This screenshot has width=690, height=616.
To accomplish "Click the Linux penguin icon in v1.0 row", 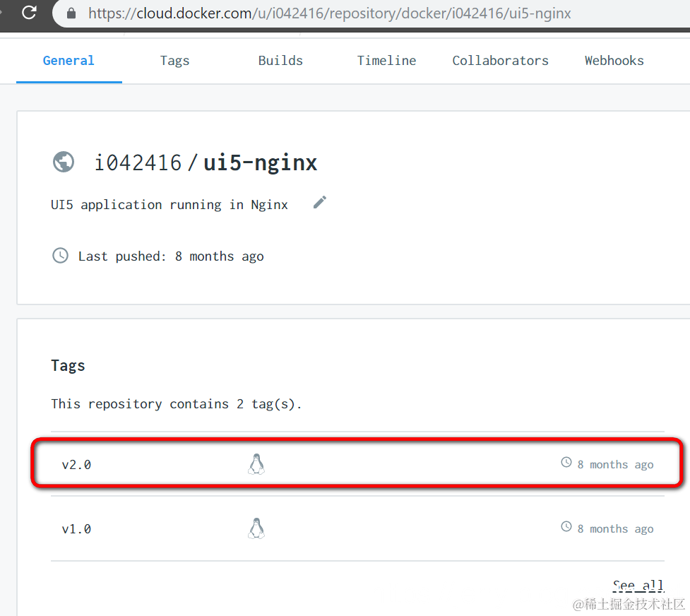I will pos(256,528).
